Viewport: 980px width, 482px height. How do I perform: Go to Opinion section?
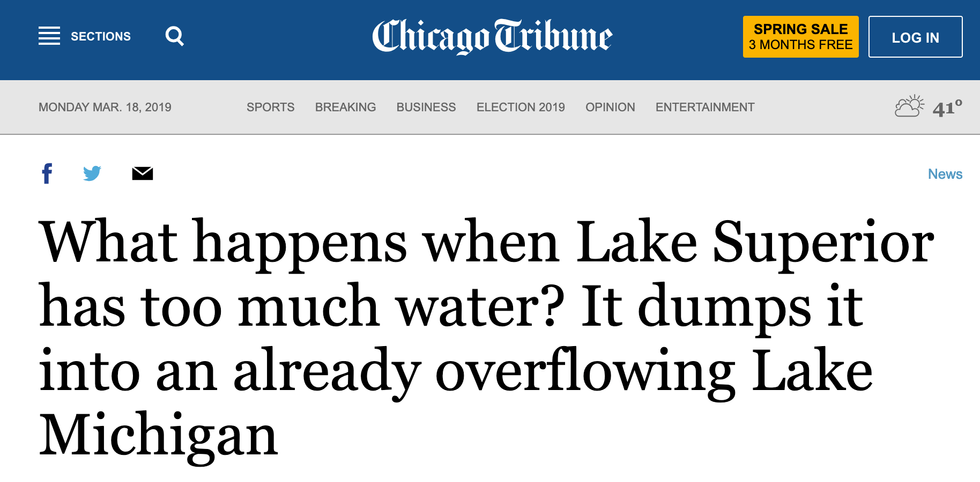pos(610,107)
